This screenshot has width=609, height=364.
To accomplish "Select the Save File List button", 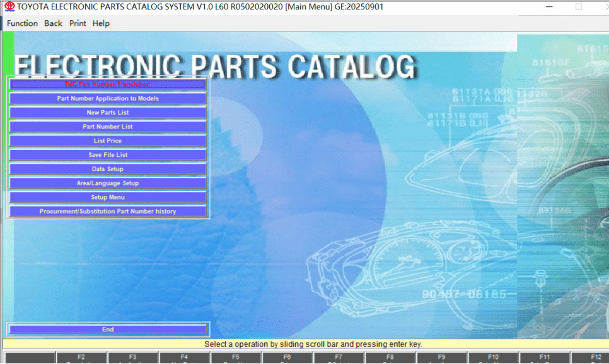I will pyautogui.click(x=107, y=155).
